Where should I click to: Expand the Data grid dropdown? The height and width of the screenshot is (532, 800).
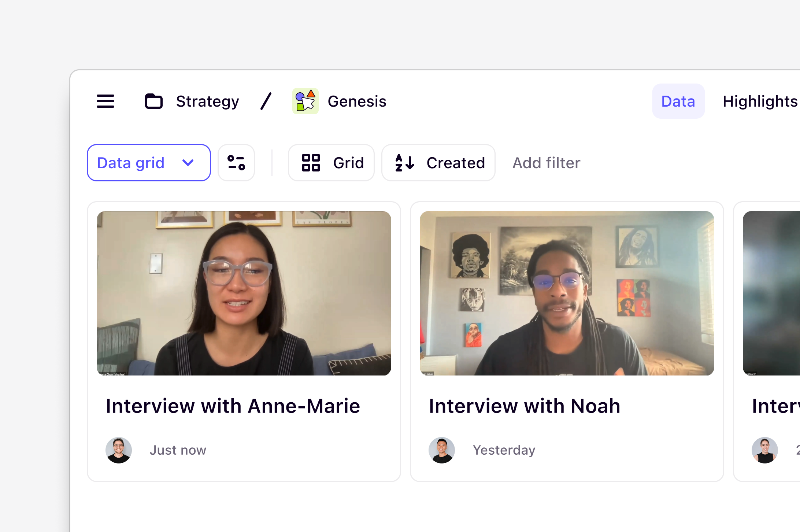click(x=149, y=163)
